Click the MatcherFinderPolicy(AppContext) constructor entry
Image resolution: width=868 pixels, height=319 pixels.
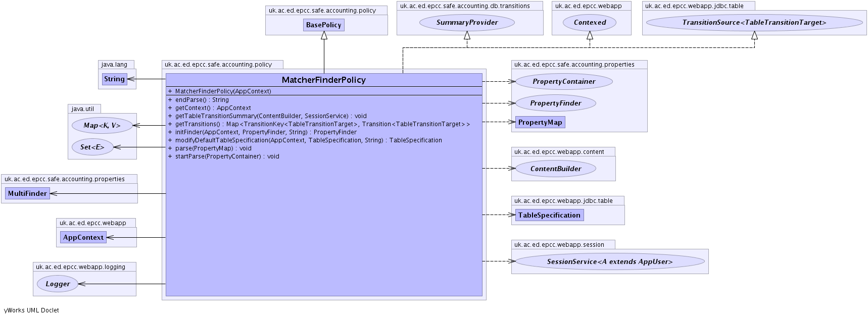(223, 91)
